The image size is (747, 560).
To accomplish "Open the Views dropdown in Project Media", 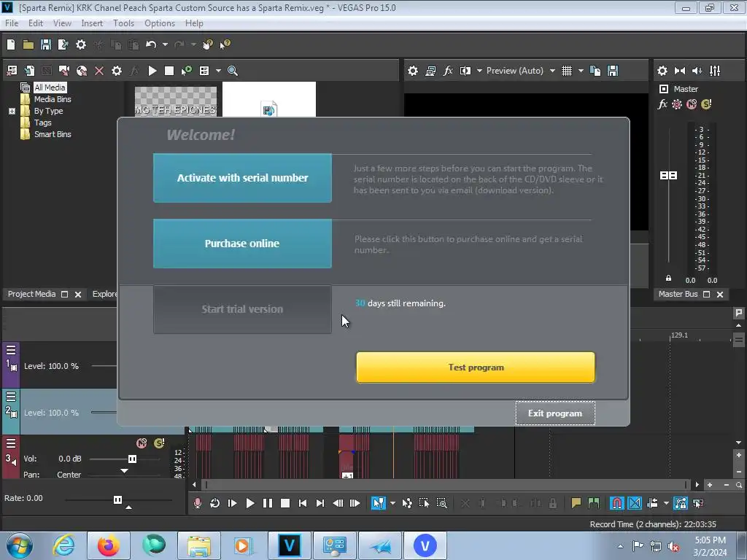I will click(218, 71).
